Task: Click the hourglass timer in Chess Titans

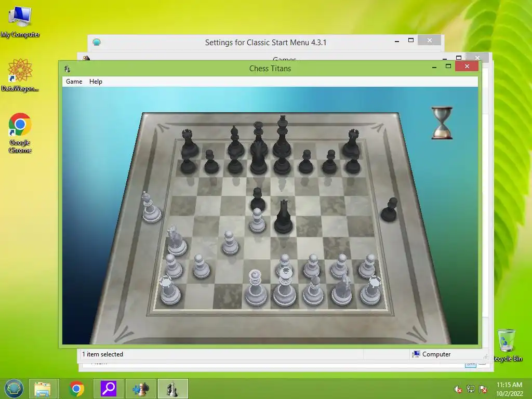Action: click(442, 123)
